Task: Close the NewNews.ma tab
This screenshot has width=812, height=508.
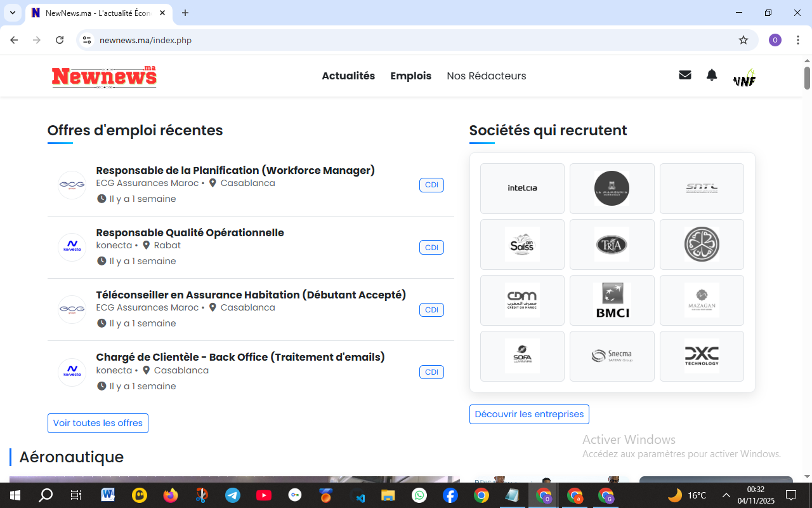Action: (x=162, y=13)
